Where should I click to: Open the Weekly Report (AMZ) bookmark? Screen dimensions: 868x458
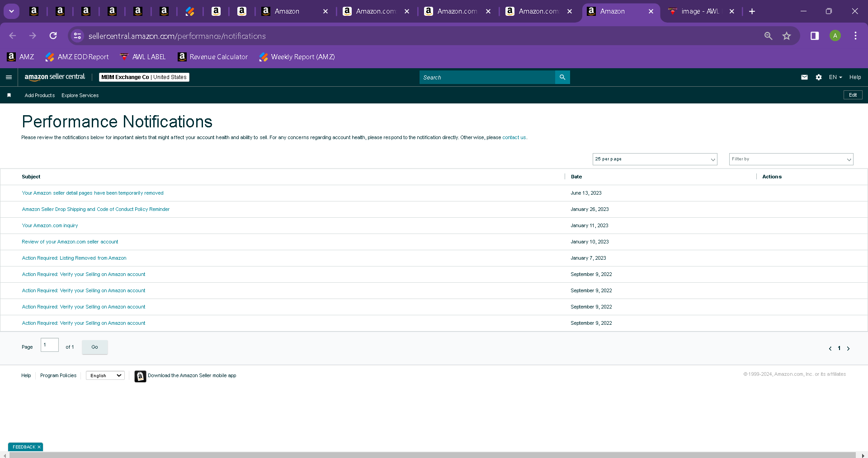click(297, 57)
